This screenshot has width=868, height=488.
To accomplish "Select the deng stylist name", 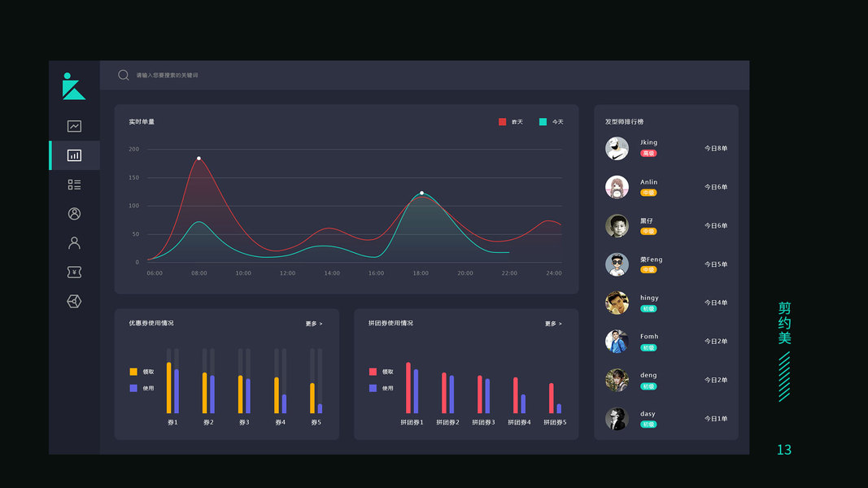I will click(648, 375).
